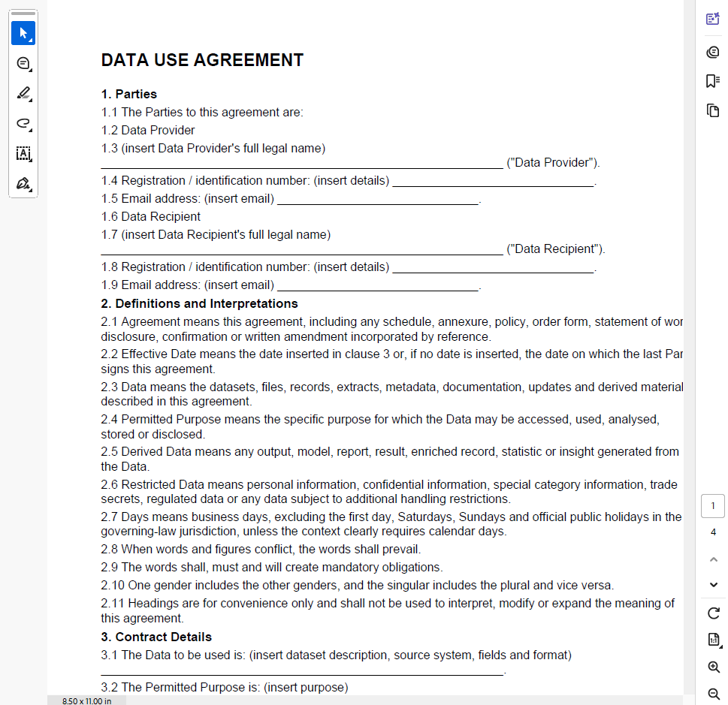728x705 pixels.
Task: Click clause '2.6 Restricted Data means'
Action: coord(389,492)
